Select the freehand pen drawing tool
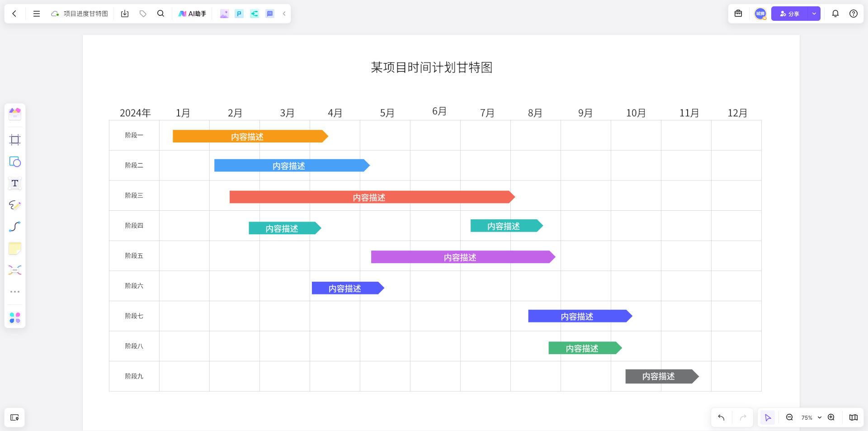Image resolution: width=868 pixels, height=431 pixels. pyautogui.click(x=15, y=205)
